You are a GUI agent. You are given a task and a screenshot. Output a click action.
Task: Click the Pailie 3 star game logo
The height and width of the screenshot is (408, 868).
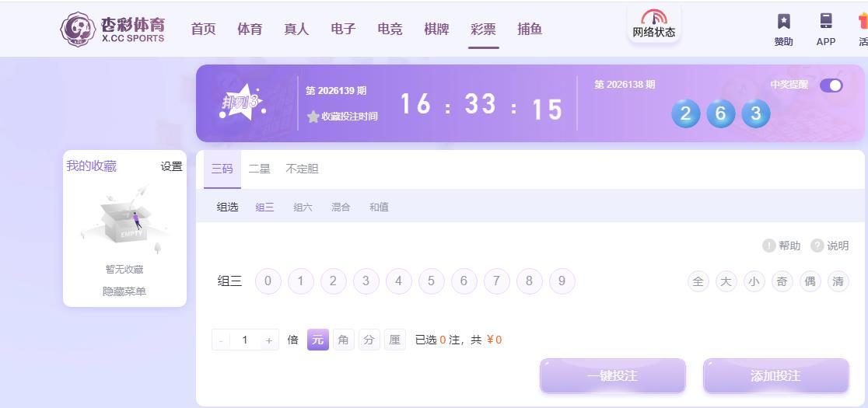click(x=241, y=103)
